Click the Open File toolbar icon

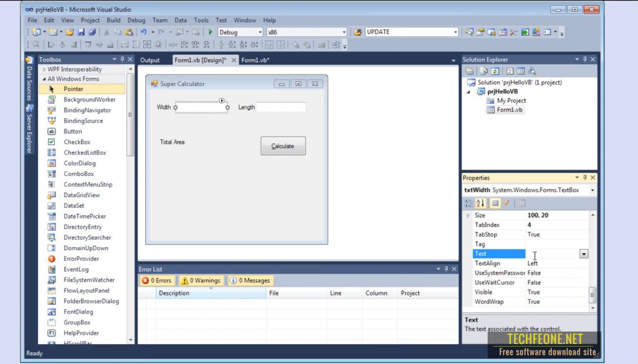(70, 32)
